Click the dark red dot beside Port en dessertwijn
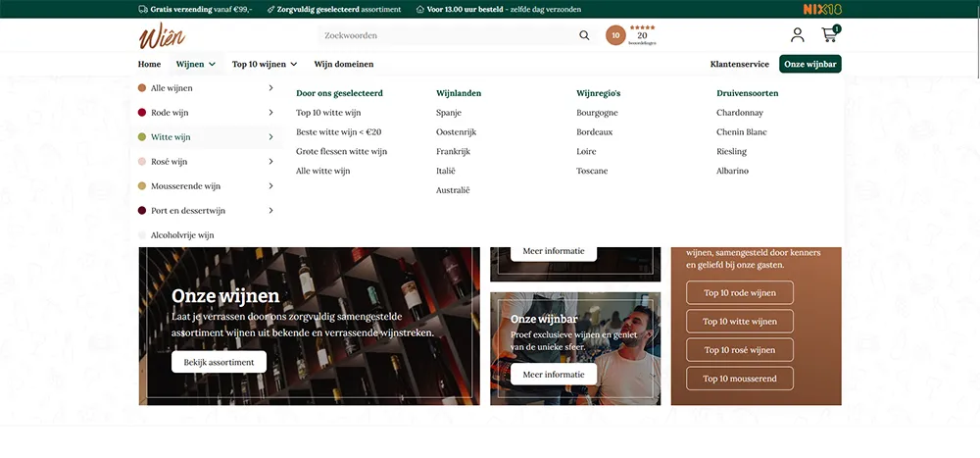980x458 pixels. 142,211
